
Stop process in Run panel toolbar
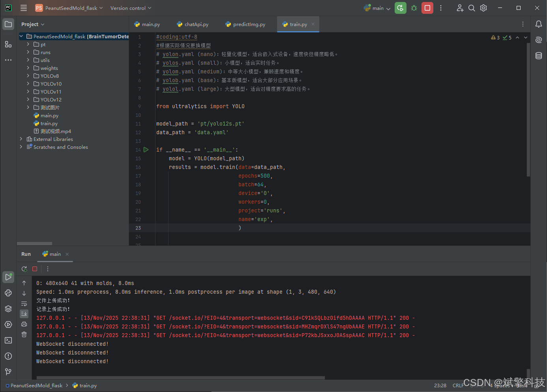coord(35,269)
